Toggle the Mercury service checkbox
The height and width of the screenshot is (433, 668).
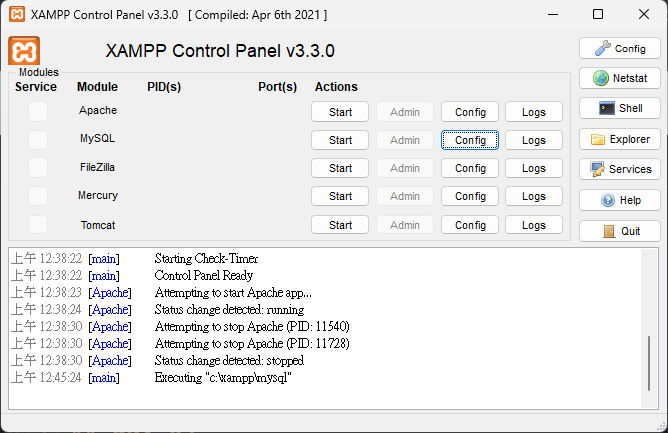coord(38,196)
